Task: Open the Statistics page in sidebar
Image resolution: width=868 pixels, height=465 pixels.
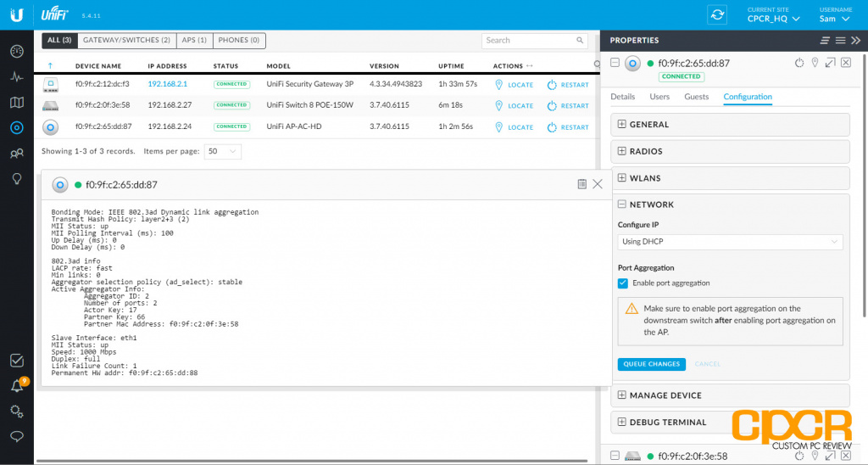Action: 16,76
